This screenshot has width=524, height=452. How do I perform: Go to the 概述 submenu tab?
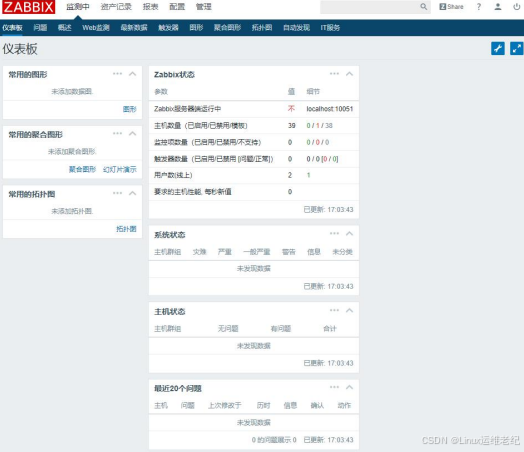pos(64,28)
